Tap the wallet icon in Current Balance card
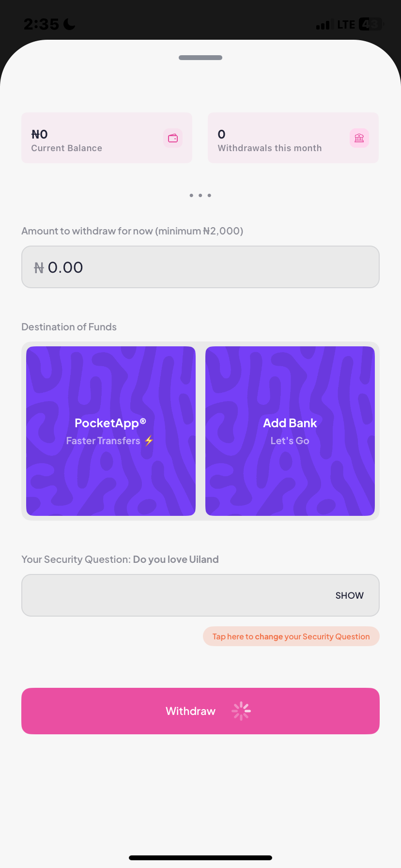The height and width of the screenshot is (868, 401). (x=173, y=139)
